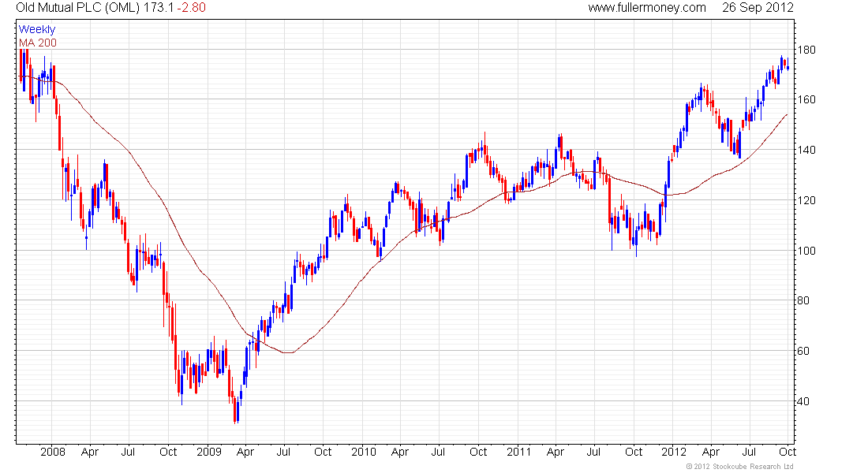Click the MA 200 line trough near mid-2009
Image resolution: width=868 pixels, height=473 pixels.
point(288,352)
